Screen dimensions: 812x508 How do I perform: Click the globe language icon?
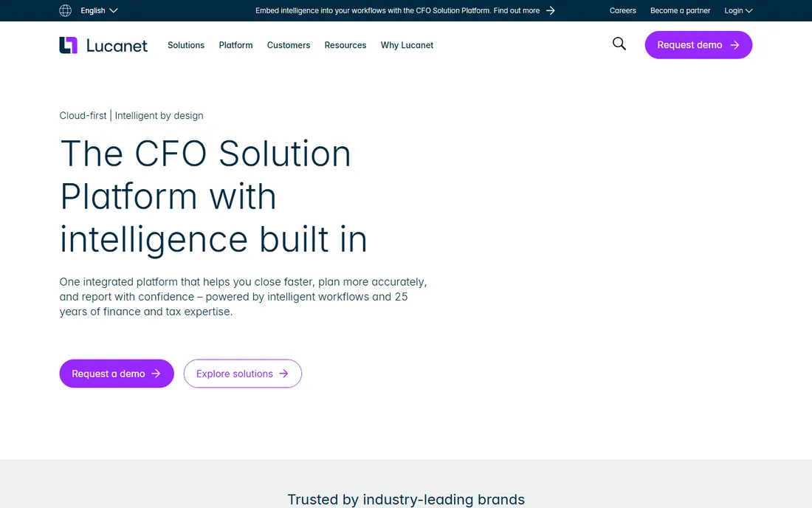click(x=65, y=10)
